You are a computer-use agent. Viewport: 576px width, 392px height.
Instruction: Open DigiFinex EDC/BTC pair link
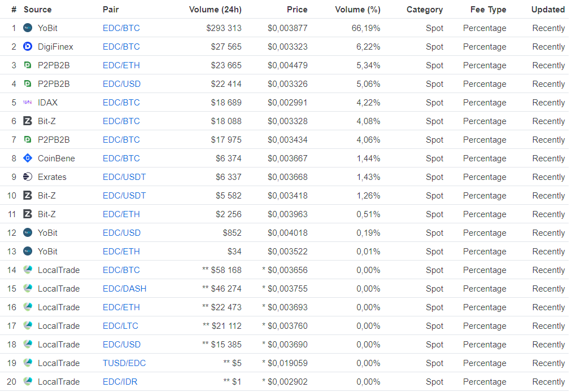click(x=121, y=47)
